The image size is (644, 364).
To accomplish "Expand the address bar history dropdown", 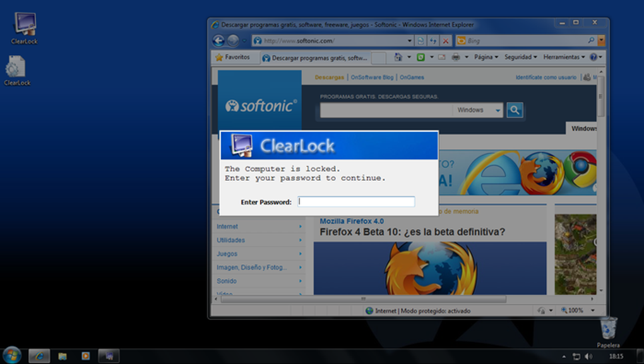I will click(410, 40).
